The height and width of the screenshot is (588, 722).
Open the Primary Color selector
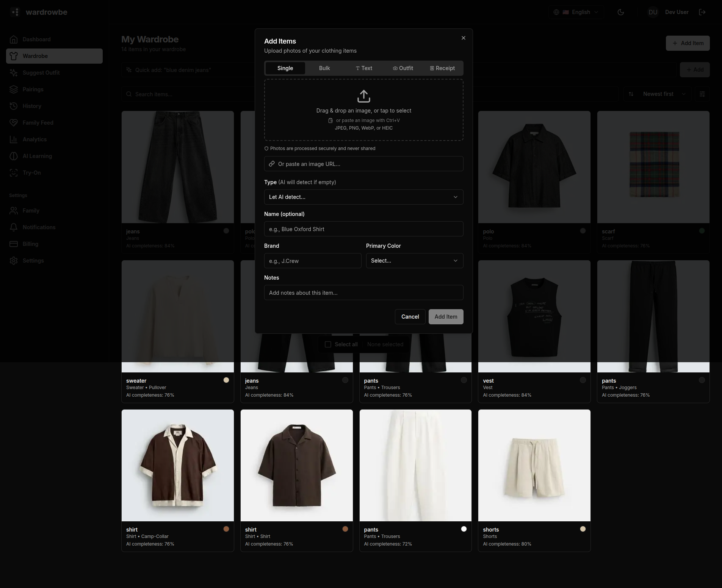[414, 261]
